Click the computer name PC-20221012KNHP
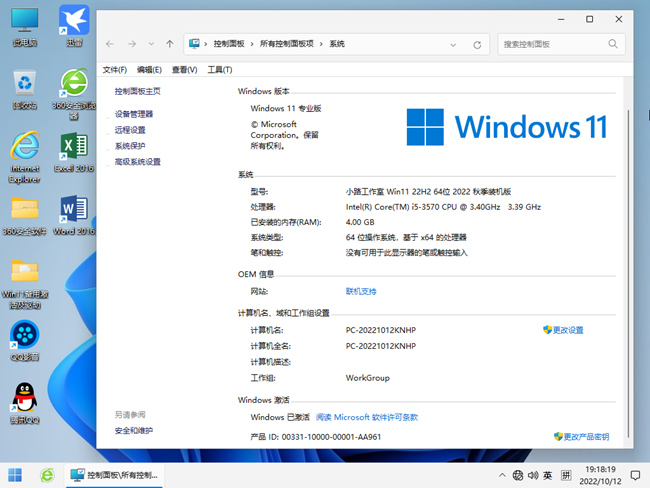The image size is (650, 488). tap(381, 330)
